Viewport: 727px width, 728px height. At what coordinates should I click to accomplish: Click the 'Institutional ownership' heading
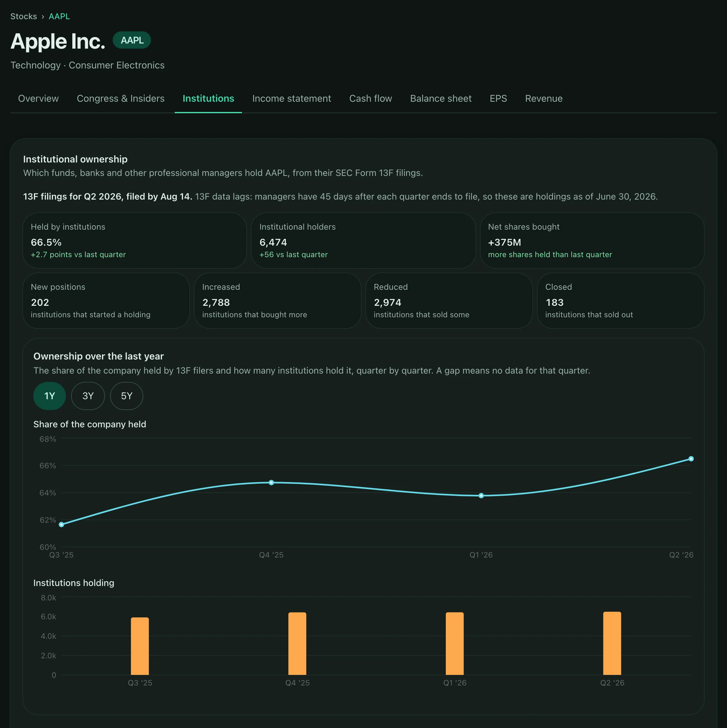point(76,159)
